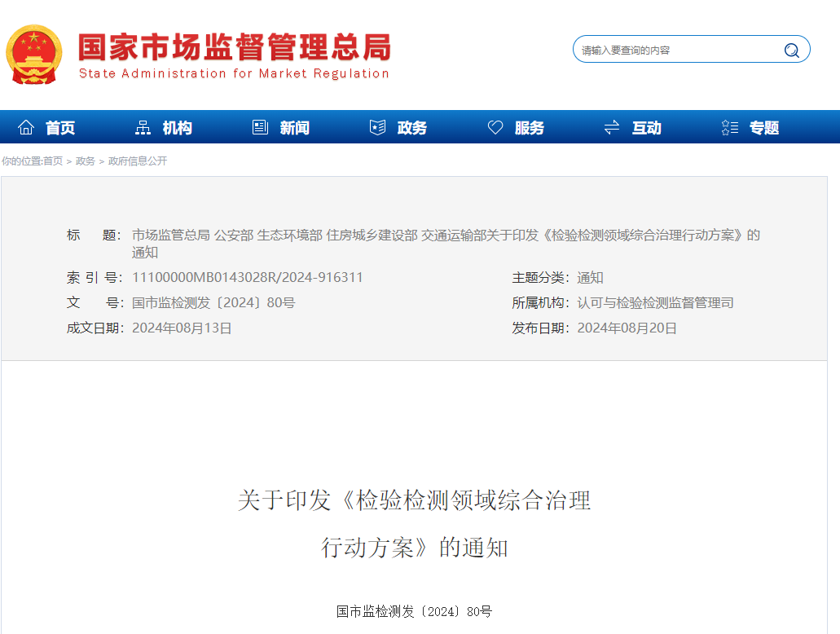Click the flag icon next to 政务
The width and height of the screenshot is (840, 634).
tap(377, 126)
